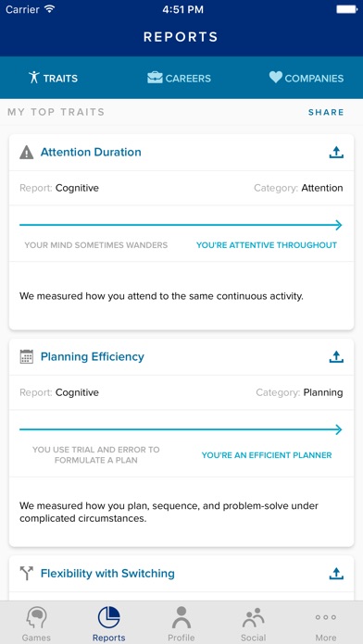Open the Profile tab in bottom bar

[x=181, y=625]
